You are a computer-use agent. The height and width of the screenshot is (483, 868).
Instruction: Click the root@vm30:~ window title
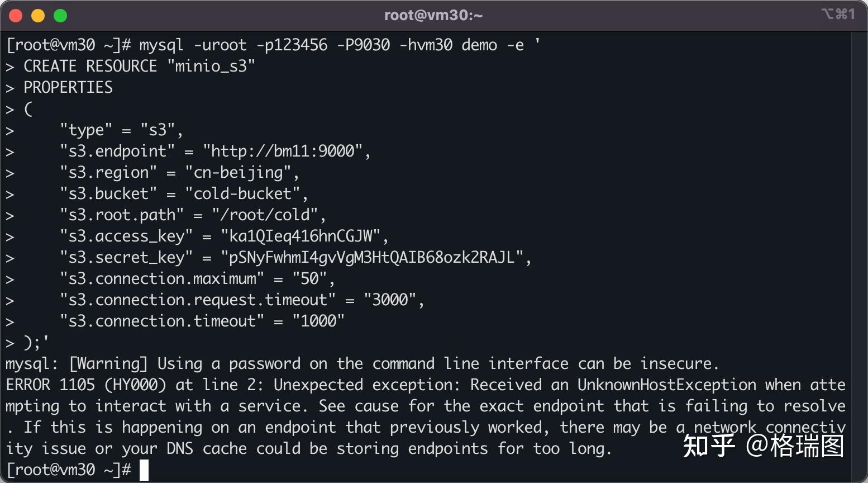(x=433, y=15)
